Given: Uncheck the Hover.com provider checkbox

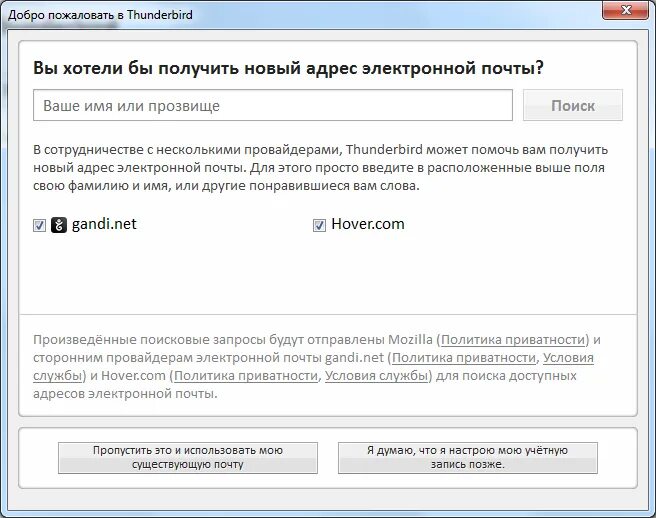Looking at the screenshot, I should tap(319, 226).
